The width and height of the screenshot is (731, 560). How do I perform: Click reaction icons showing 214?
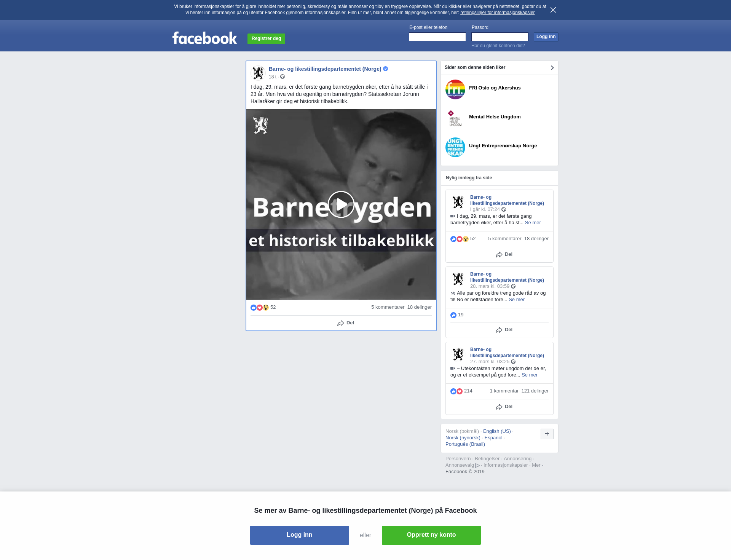(x=456, y=391)
